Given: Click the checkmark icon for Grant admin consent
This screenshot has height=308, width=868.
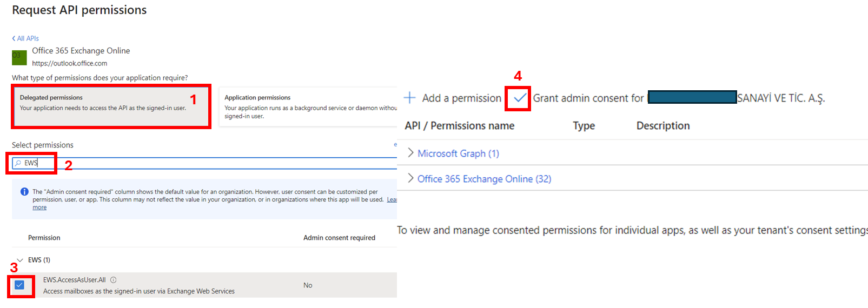Looking at the screenshot, I should click(519, 98).
